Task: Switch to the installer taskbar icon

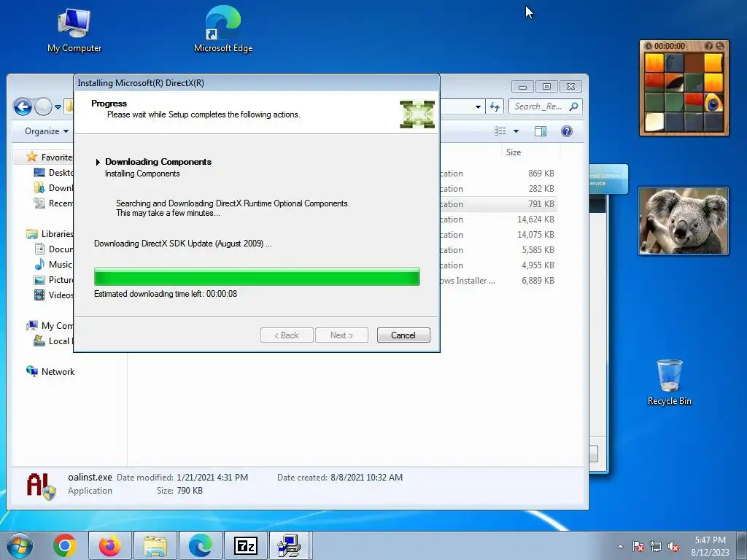Action: (x=289, y=545)
